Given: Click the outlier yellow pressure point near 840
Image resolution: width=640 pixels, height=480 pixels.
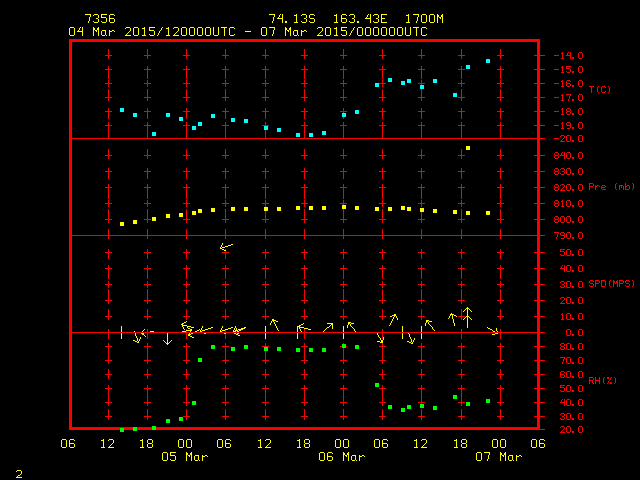Looking at the screenshot, I should pyautogui.click(x=468, y=148).
